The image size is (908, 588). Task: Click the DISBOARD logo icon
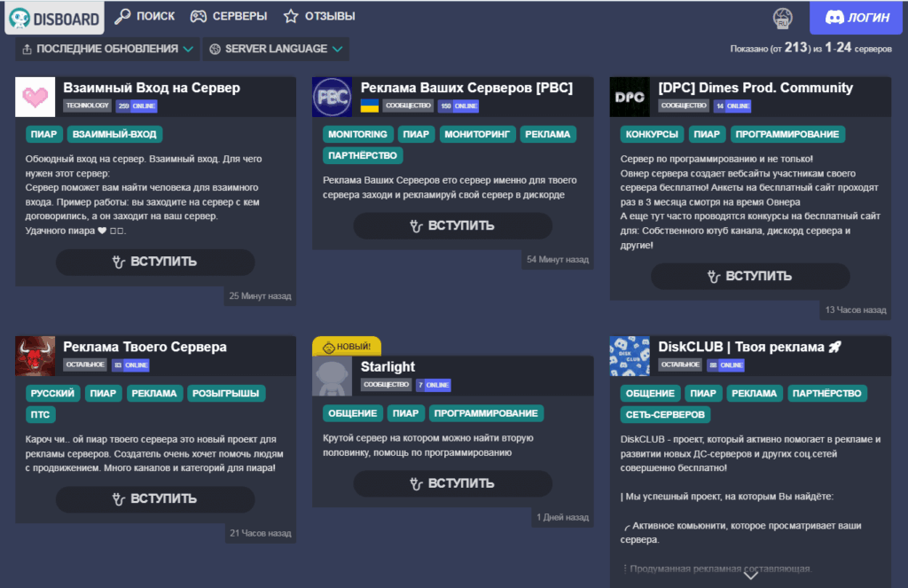pyautogui.click(x=21, y=18)
